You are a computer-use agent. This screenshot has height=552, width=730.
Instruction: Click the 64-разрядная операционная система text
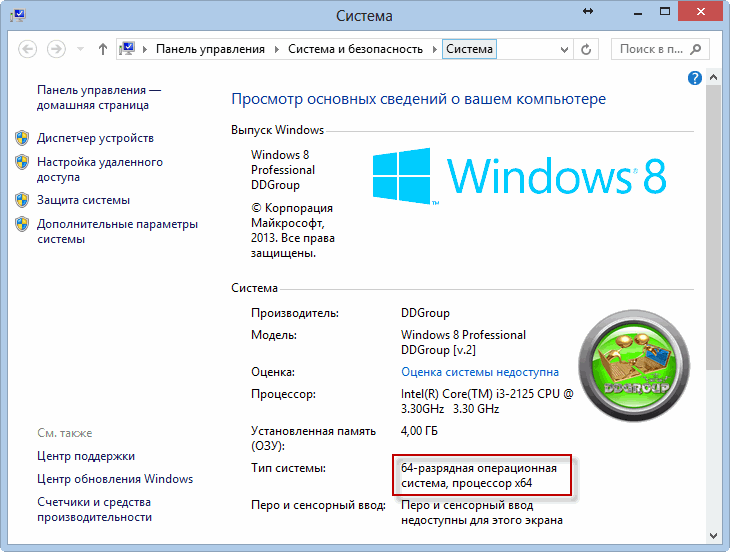coord(479,476)
